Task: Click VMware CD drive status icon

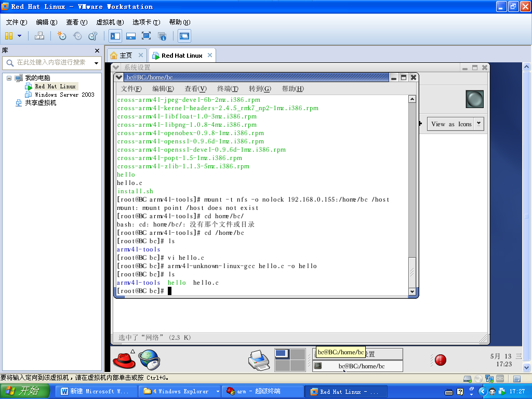Action: coord(478,379)
